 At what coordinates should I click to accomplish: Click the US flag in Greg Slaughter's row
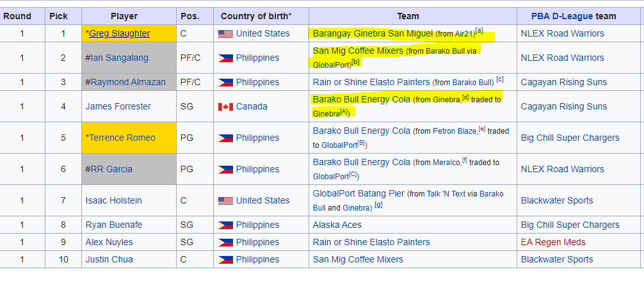pyautogui.click(x=225, y=34)
